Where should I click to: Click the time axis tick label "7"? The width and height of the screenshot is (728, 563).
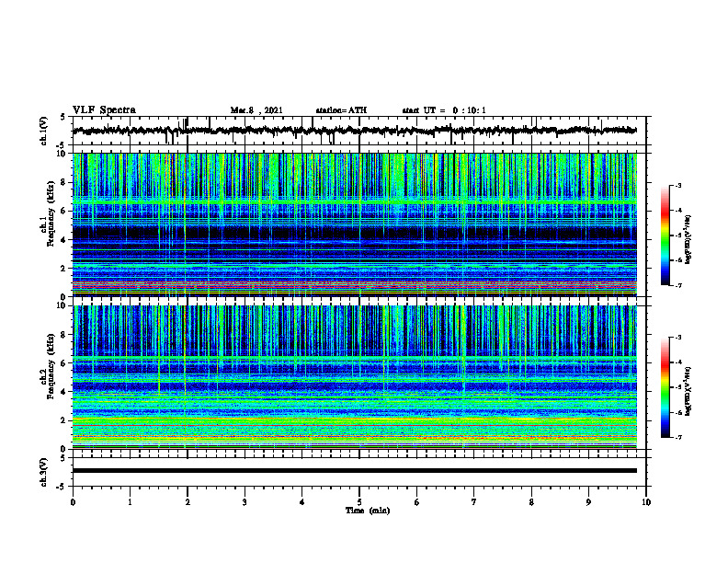(x=474, y=502)
